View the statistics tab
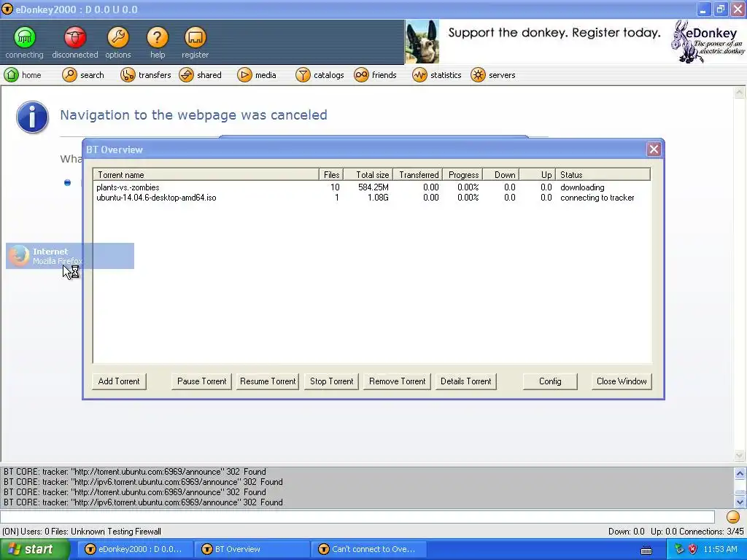This screenshot has width=747, height=560. pos(436,75)
